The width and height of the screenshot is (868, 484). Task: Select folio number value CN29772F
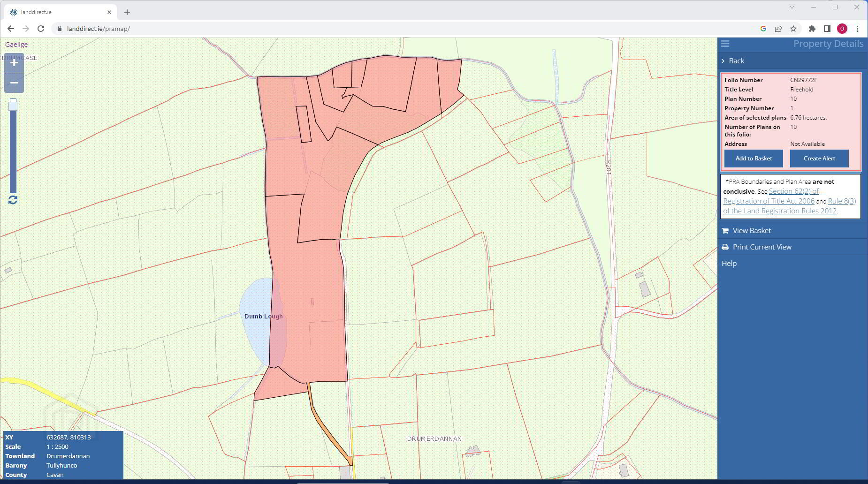click(x=803, y=80)
